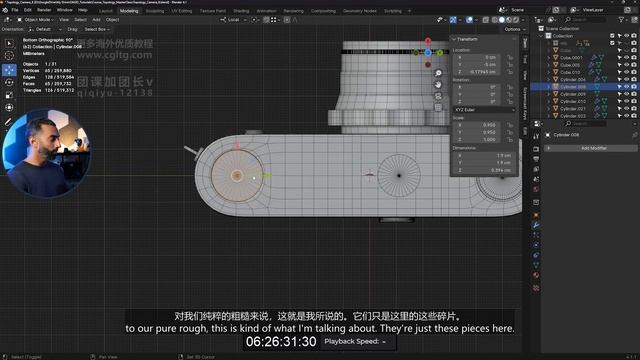Screen dimensions: 640x360
Task: Switch to material preview shading
Action: pos(509,20)
